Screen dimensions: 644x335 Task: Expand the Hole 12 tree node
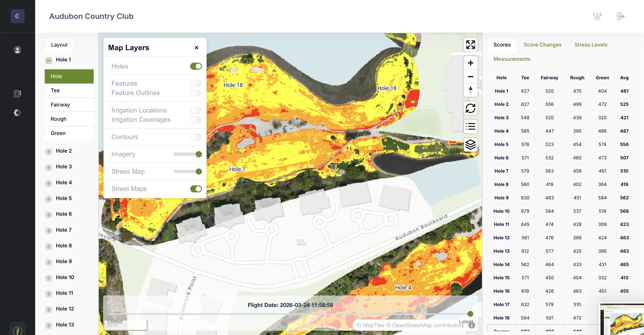click(49, 310)
